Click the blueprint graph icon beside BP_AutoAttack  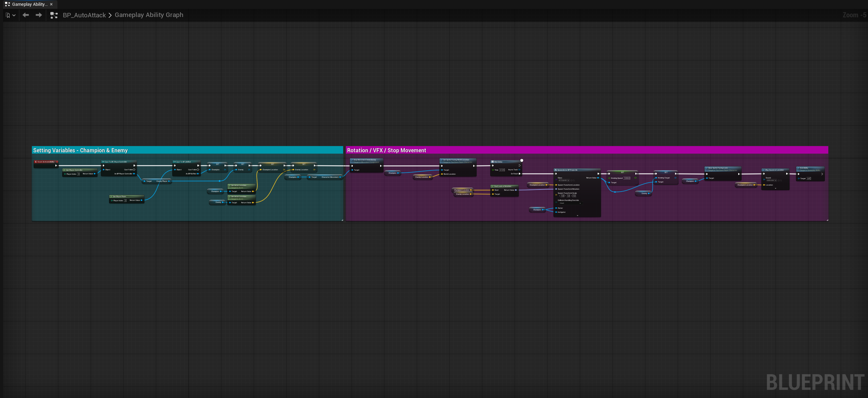(x=54, y=15)
